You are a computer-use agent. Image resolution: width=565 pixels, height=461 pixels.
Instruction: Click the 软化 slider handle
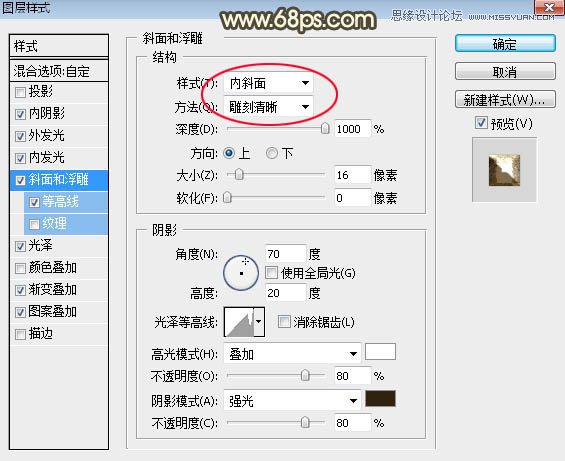(227, 198)
